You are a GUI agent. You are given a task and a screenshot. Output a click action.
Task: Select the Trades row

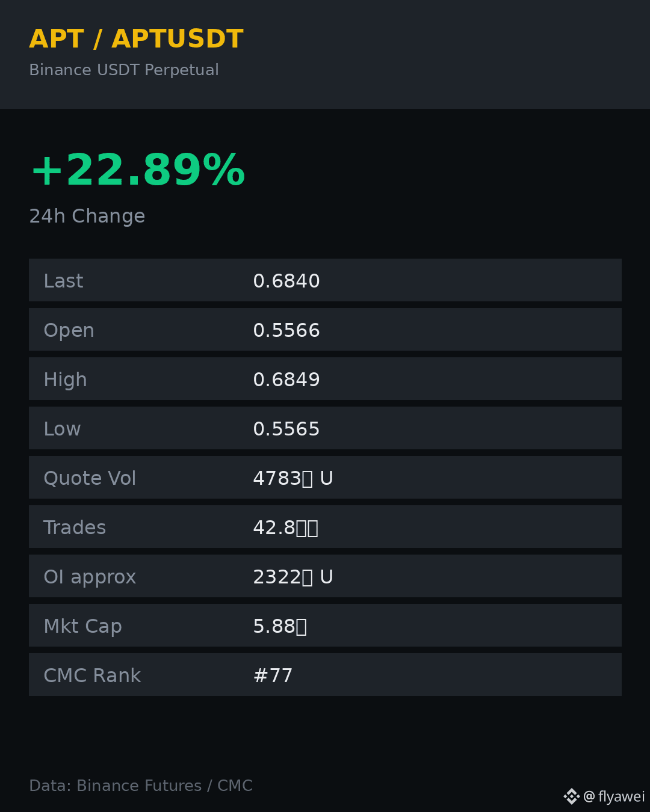pyautogui.click(x=325, y=527)
